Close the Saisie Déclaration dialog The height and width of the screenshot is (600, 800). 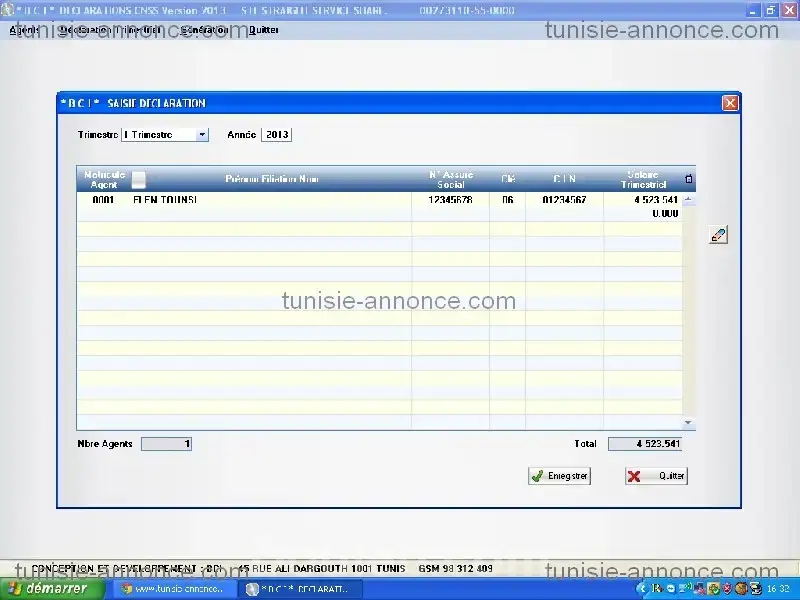point(730,103)
